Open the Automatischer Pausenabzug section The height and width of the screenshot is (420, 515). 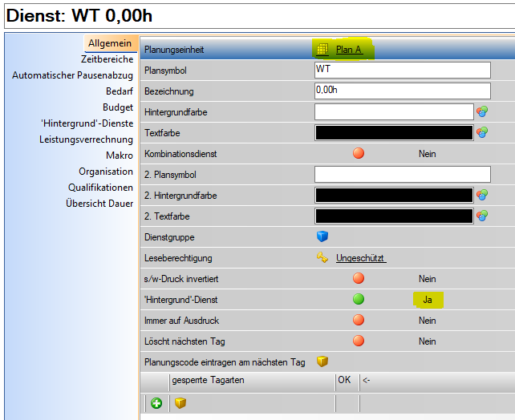[x=72, y=75]
